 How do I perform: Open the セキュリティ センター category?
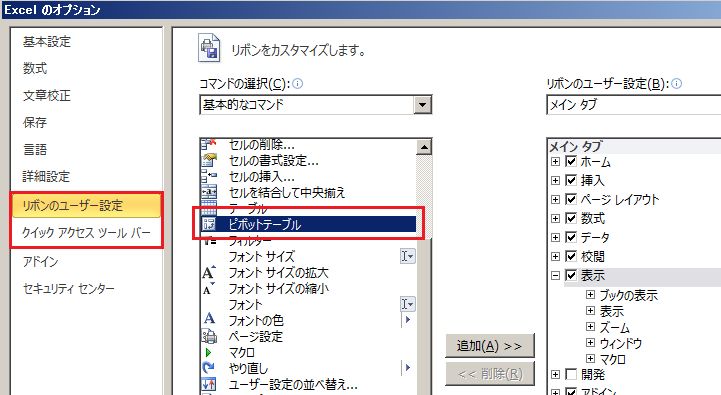[x=69, y=289]
